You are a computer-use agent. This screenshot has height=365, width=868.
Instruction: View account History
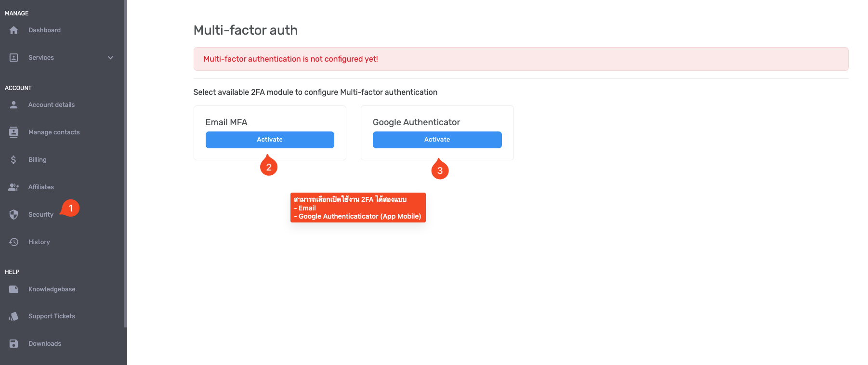coord(39,242)
